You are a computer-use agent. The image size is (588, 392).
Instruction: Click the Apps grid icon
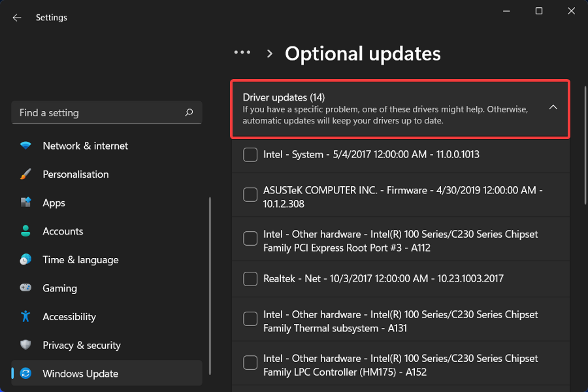[x=25, y=203]
